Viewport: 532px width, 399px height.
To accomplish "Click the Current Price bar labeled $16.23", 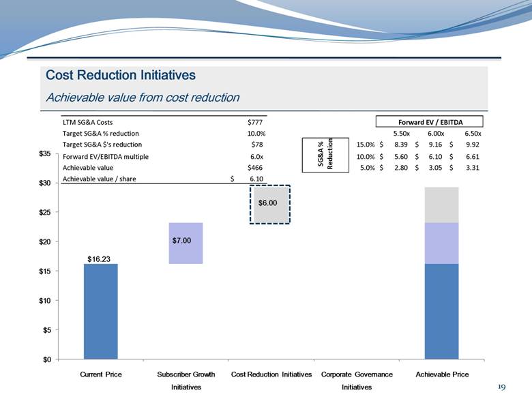I will click(100, 310).
